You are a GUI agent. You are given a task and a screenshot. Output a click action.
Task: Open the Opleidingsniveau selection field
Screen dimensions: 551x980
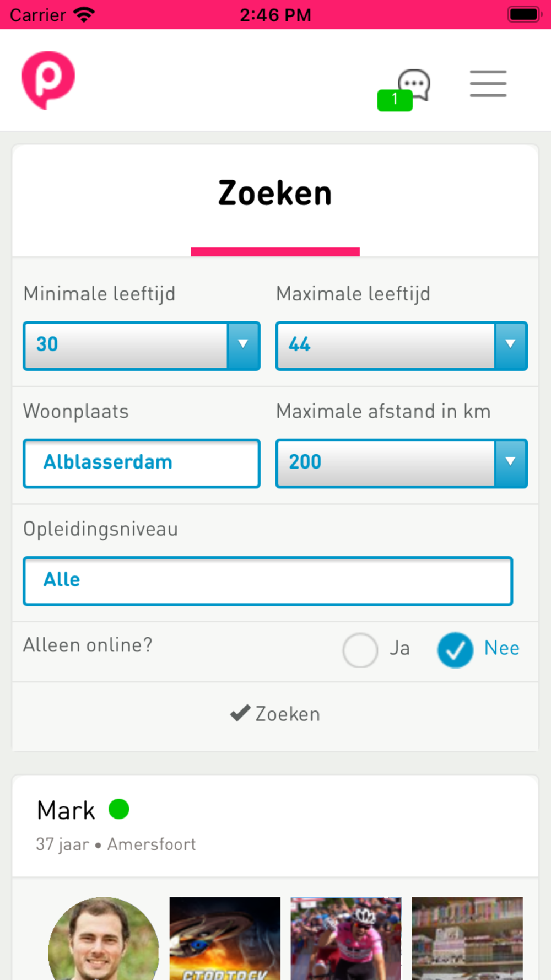point(268,581)
